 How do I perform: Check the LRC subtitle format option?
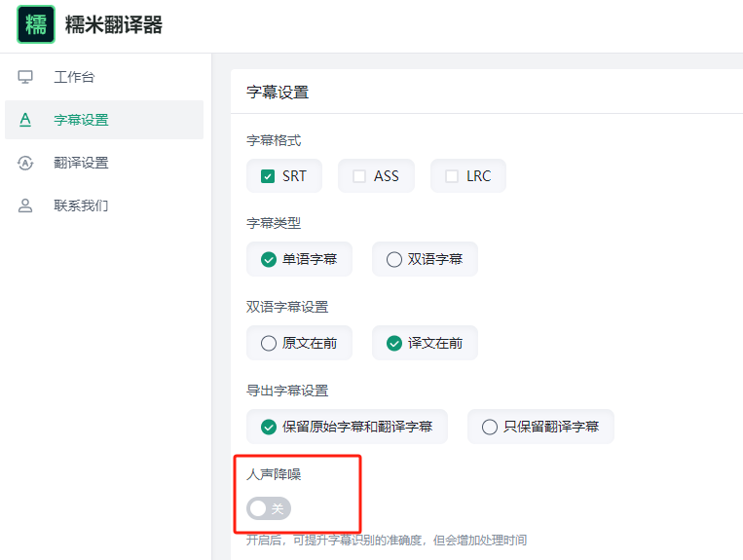[x=452, y=176]
